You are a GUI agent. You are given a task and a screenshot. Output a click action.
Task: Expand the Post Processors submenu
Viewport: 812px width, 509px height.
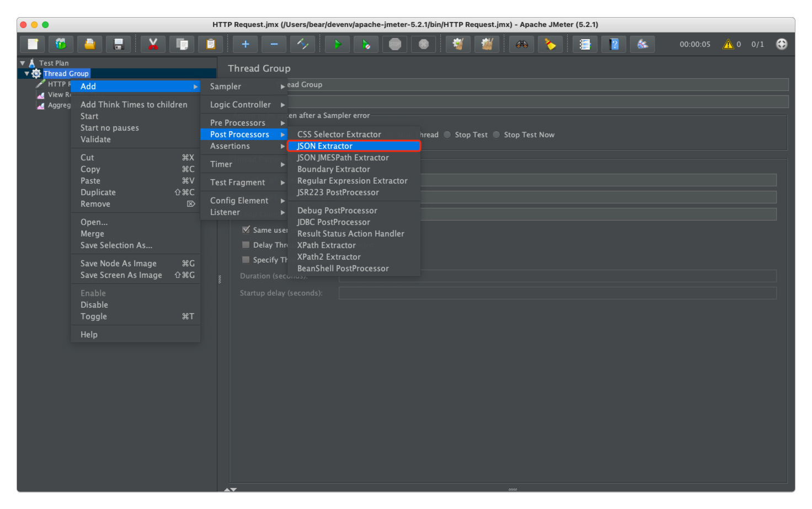pos(244,135)
